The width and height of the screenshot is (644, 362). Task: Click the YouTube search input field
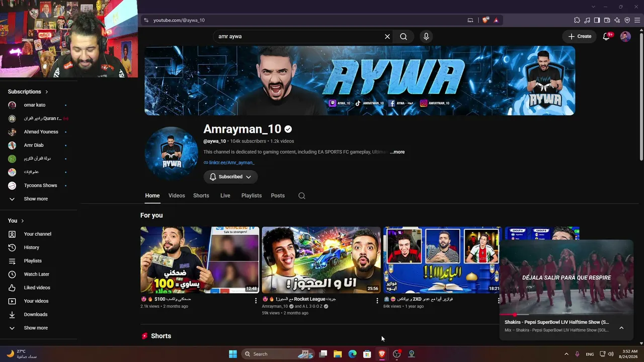[299, 37]
